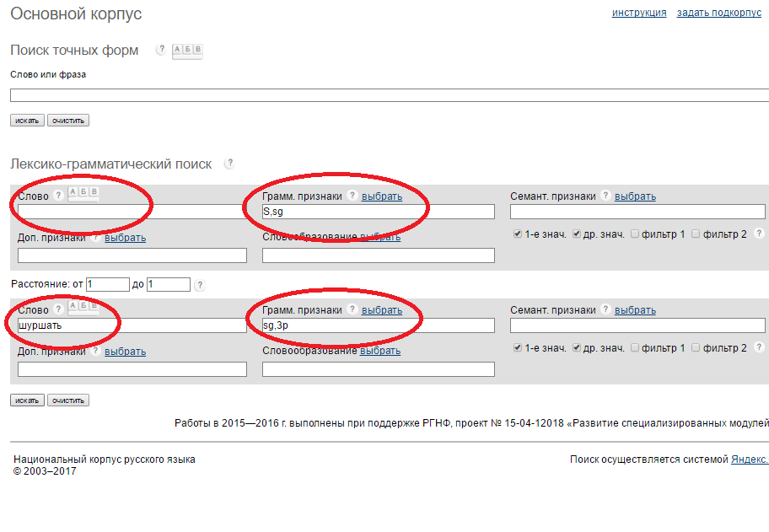Click grammar field containing 'sg,3p'
Image resolution: width=769 pixels, height=532 pixels.
378,325
